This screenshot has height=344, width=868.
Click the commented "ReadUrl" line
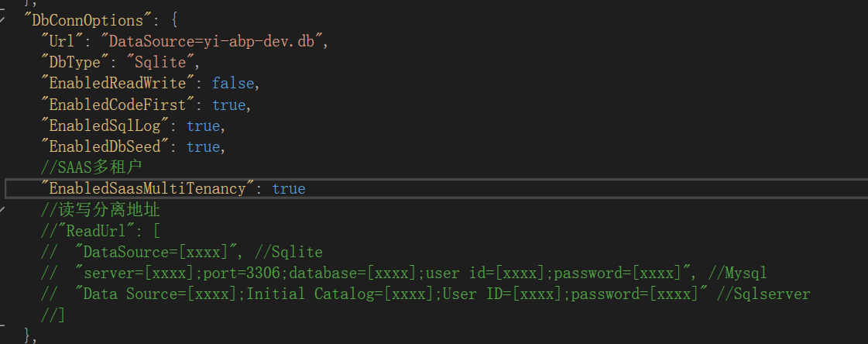101,231
